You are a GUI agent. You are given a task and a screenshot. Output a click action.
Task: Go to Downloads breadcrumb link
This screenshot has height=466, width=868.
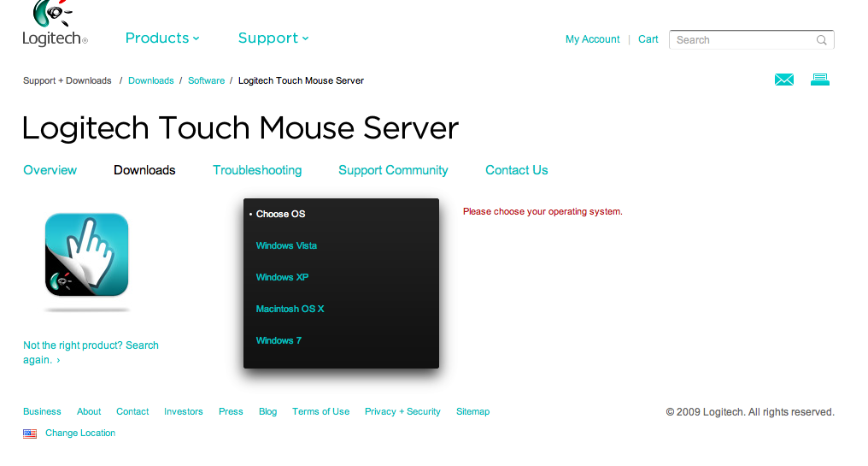pyautogui.click(x=151, y=80)
